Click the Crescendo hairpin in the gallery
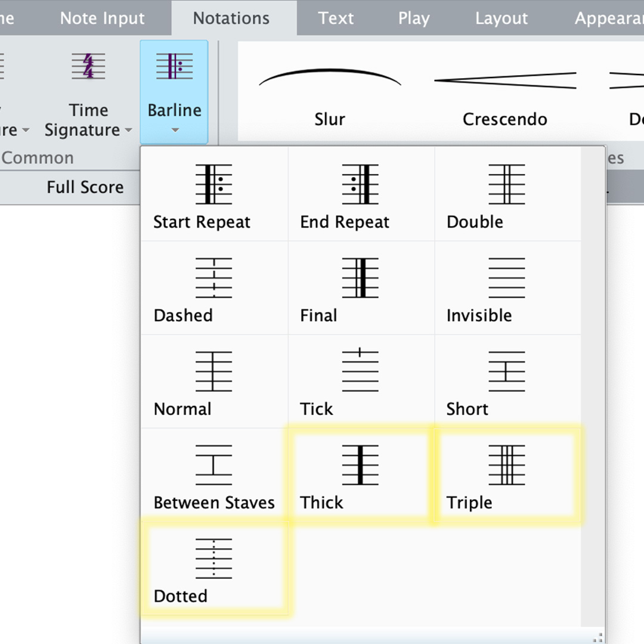The width and height of the screenshot is (644, 644). (505, 97)
